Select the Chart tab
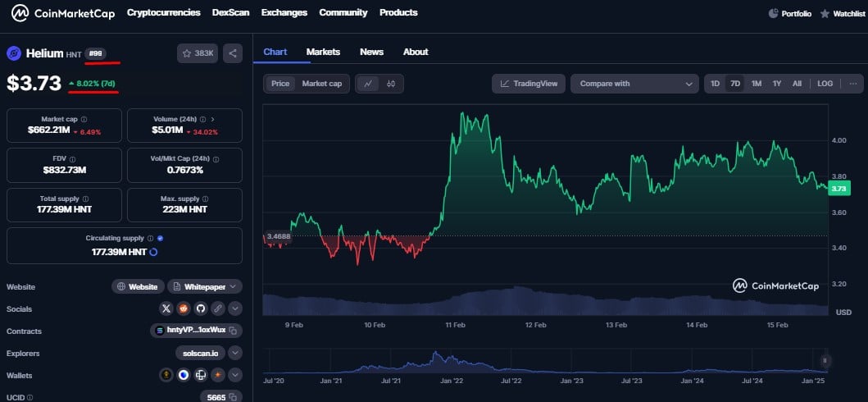868x402 pixels. tap(275, 52)
